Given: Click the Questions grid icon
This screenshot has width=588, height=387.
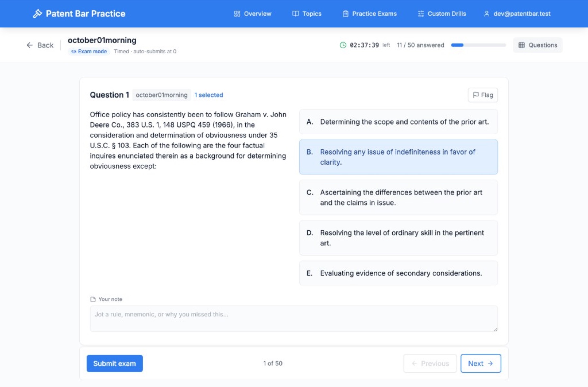Looking at the screenshot, I should click(522, 45).
